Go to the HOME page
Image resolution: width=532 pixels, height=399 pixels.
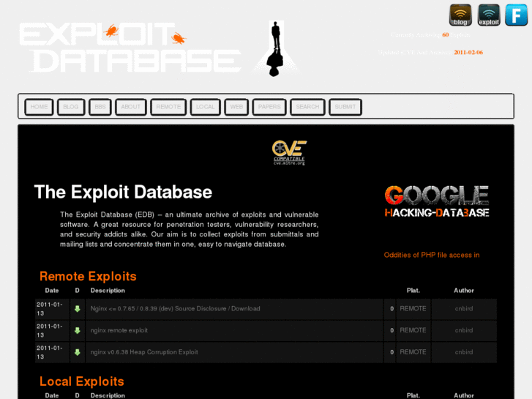coord(39,107)
